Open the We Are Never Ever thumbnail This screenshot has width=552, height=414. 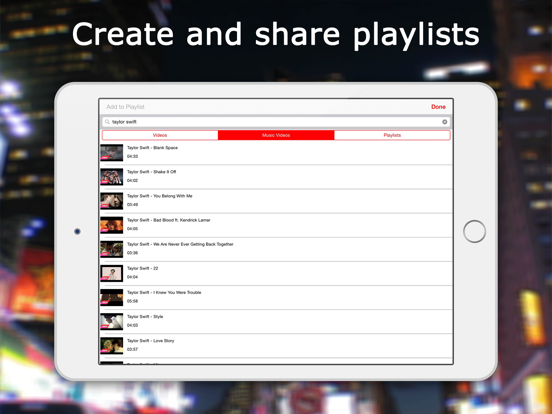[112, 249]
